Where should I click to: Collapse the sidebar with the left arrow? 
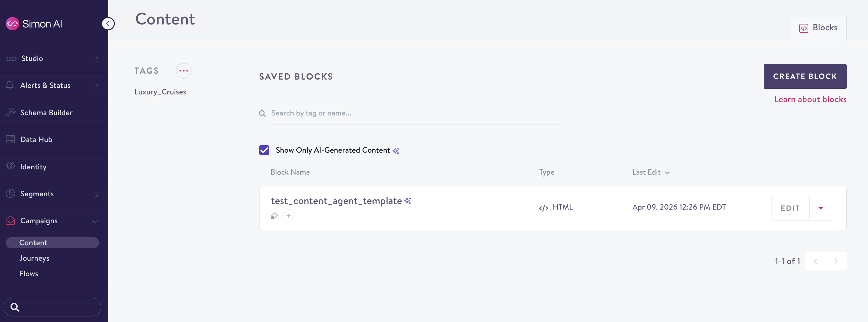point(108,24)
